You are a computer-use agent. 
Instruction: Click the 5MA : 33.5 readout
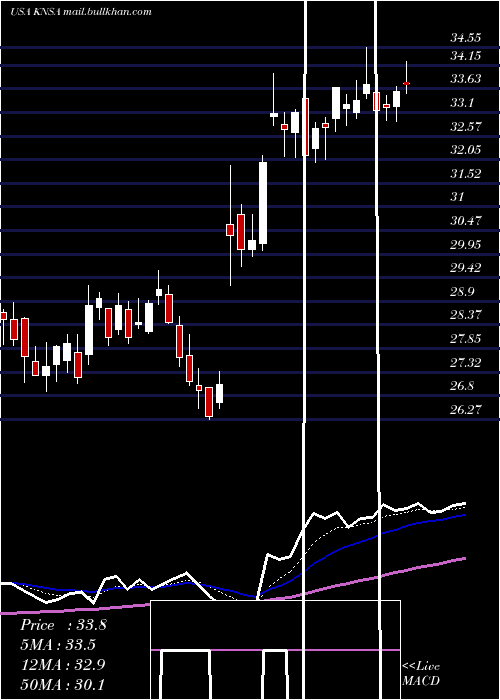click(58, 645)
